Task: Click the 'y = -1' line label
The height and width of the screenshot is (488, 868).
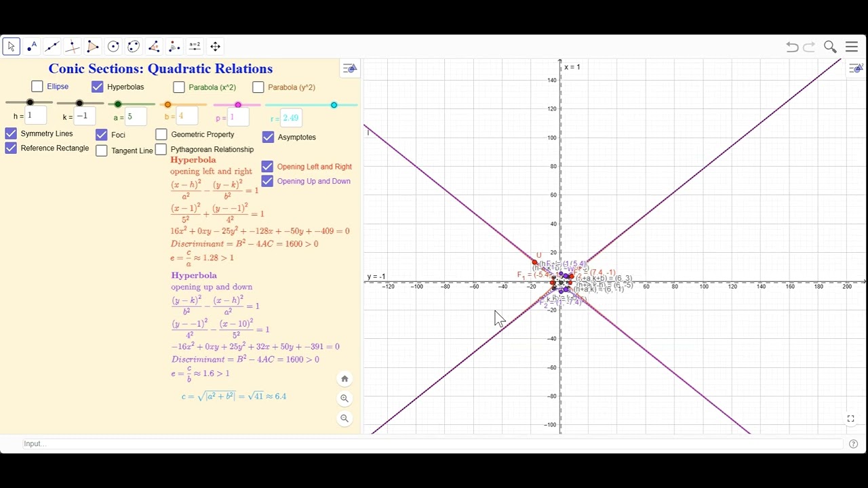Action: point(376,277)
